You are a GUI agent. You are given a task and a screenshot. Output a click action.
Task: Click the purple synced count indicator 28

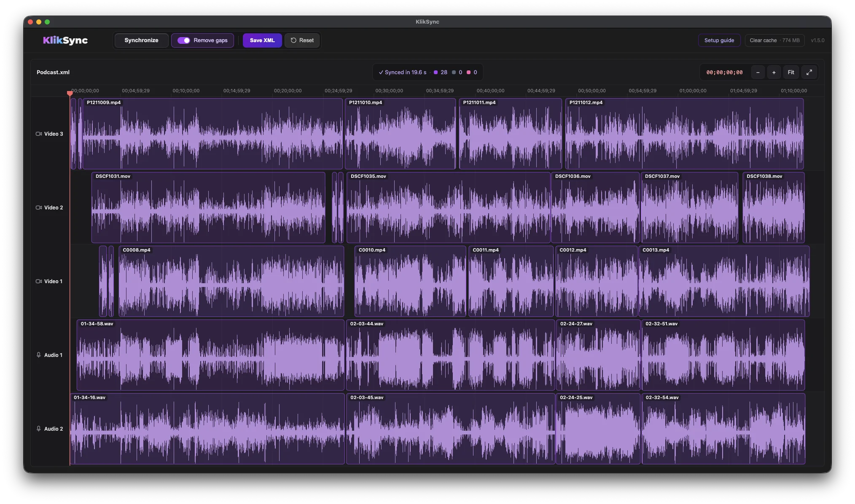point(441,72)
